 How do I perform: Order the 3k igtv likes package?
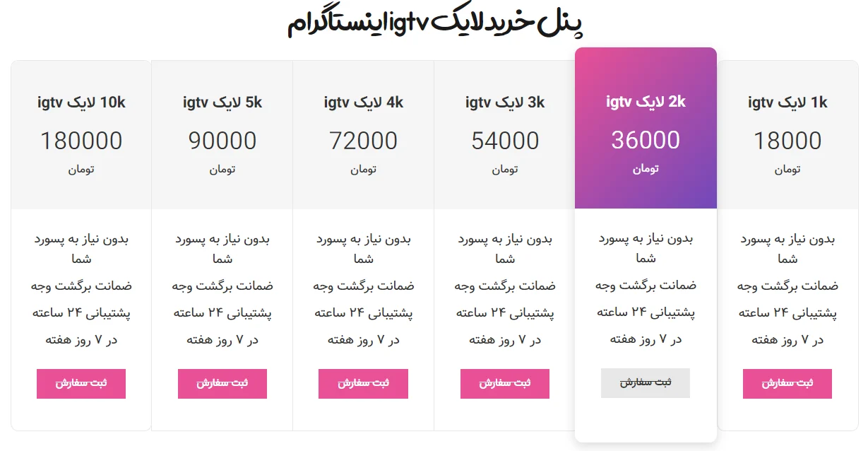(504, 384)
